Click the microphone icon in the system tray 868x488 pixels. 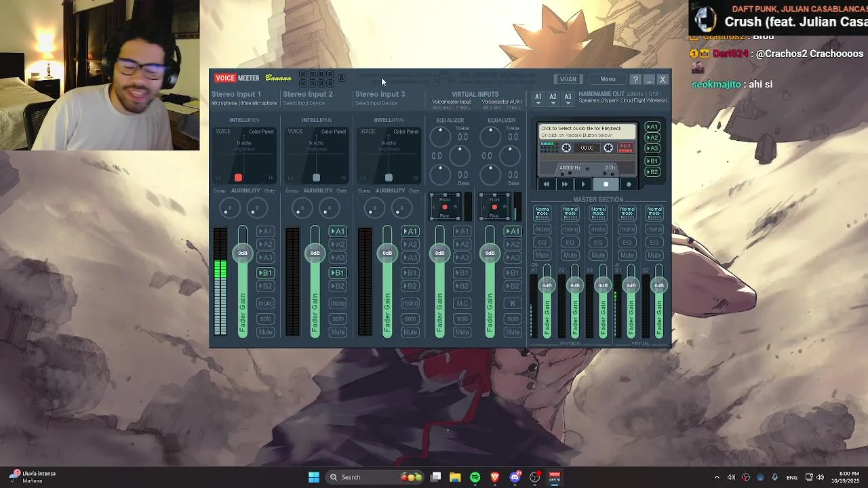pyautogui.click(x=775, y=477)
